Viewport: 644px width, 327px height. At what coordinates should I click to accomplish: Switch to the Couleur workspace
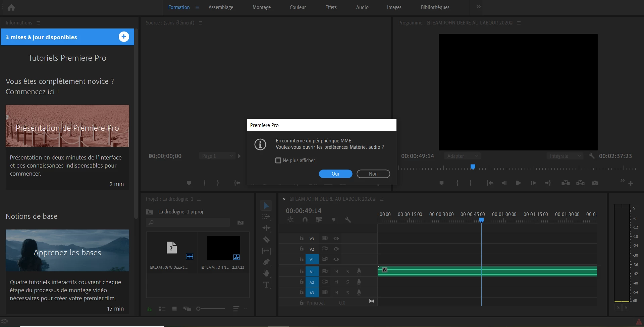[298, 7]
